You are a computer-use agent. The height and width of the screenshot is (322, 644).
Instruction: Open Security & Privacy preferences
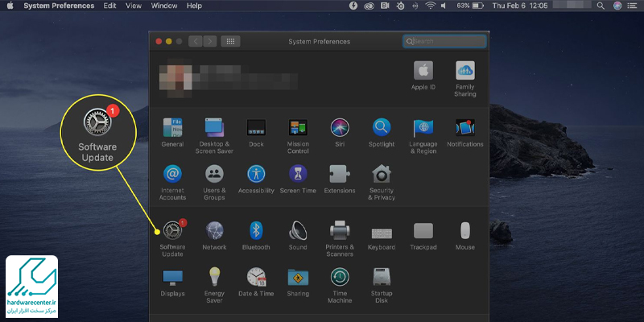point(382,183)
